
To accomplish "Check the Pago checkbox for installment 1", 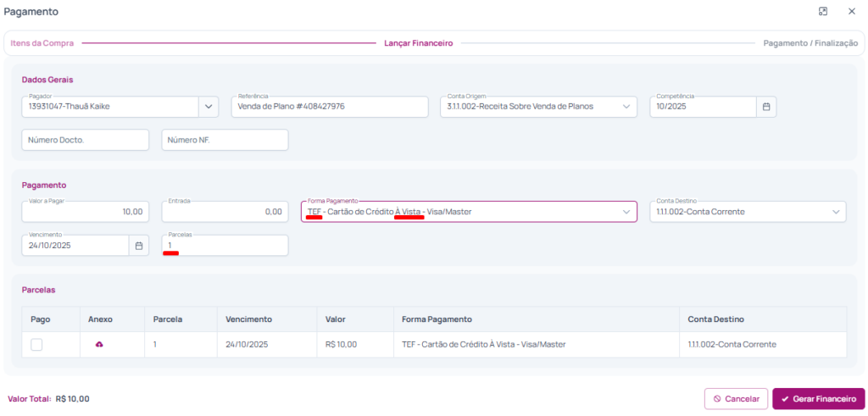I will [x=36, y=345].
